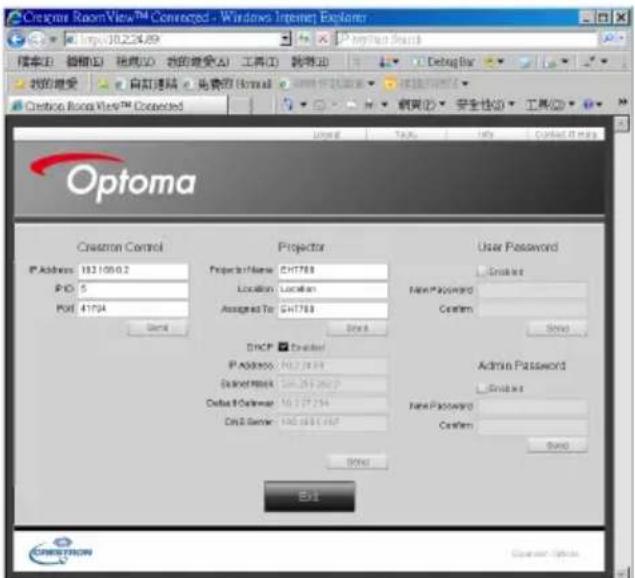Viewport: 635px width, 578px height.
Task: Click the Crestron Control IP Address field
Action: [x=133, y=270]
